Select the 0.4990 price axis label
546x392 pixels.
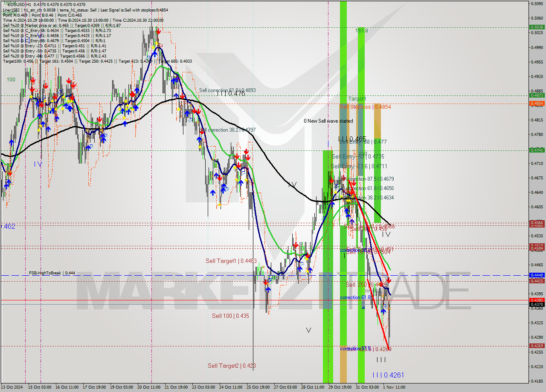537,47
